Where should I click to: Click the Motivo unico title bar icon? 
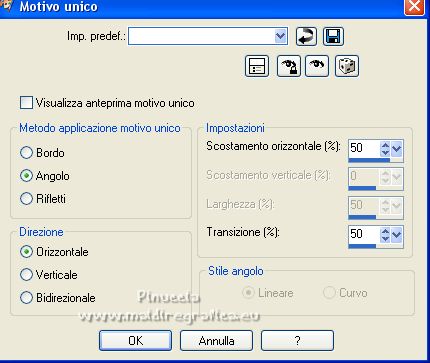click(x=6, y=6)
